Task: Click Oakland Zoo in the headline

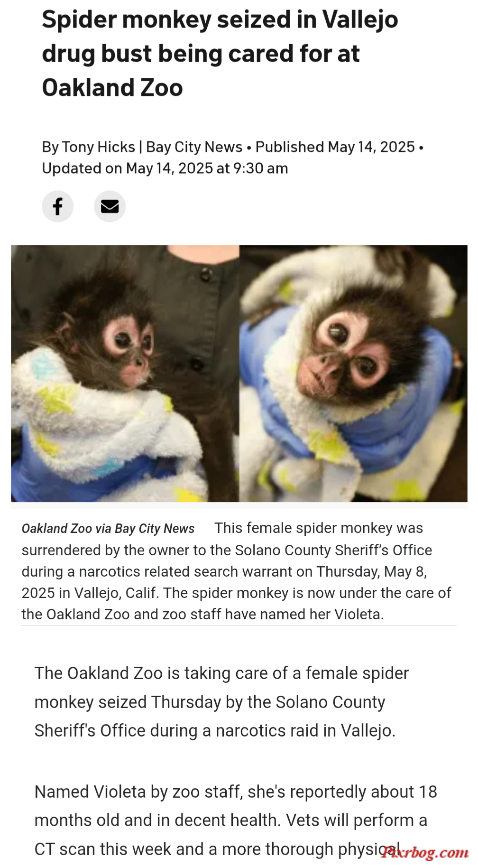Action: point(112,88)
